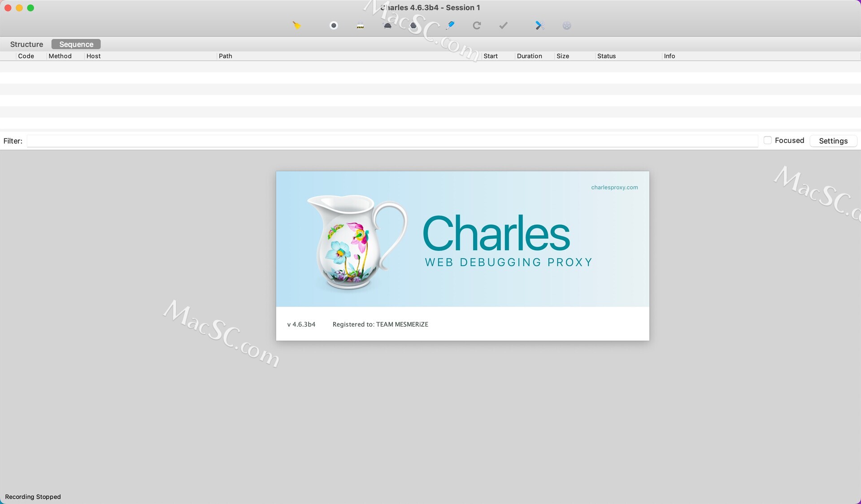Image resolution: width=861 pixels, height=504 pixels.
Task: Click the filter Settings button
Action: pyautogui.click(x=833, y=141)
